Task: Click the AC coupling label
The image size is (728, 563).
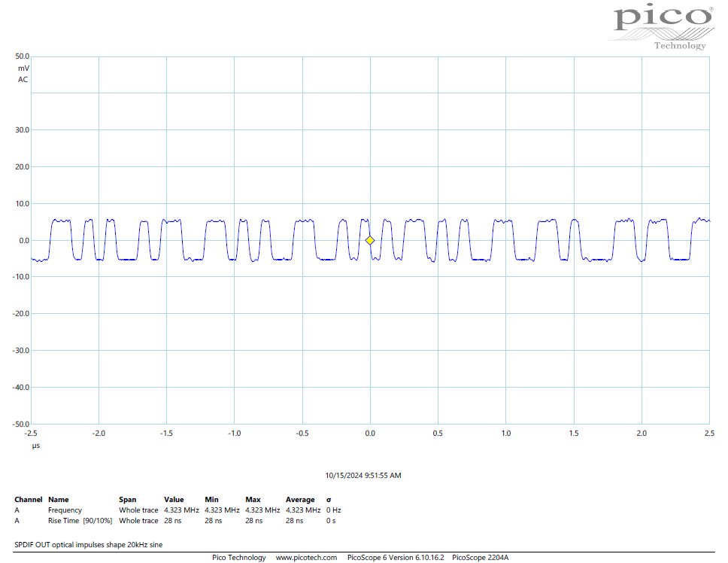Action: click(23, 80)
